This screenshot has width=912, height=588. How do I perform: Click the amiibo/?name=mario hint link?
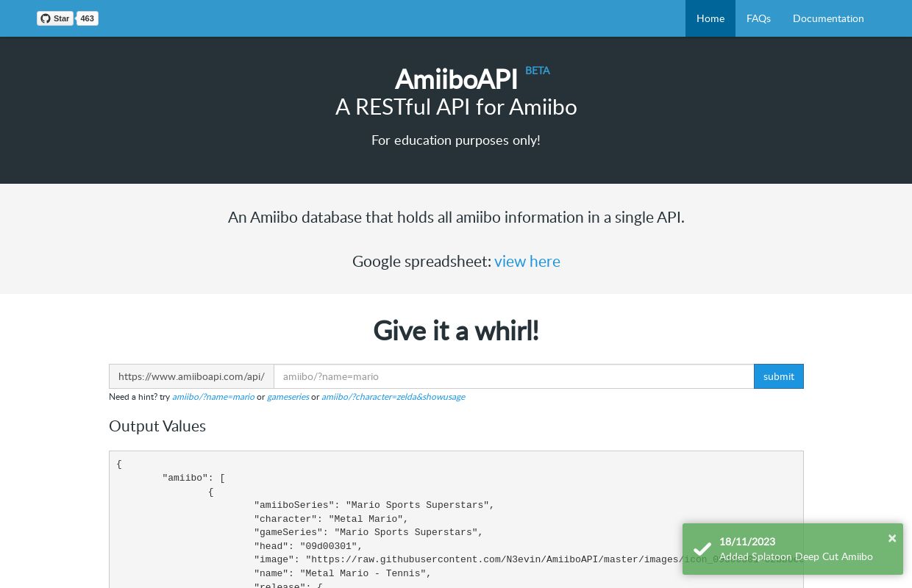(213, 397)
